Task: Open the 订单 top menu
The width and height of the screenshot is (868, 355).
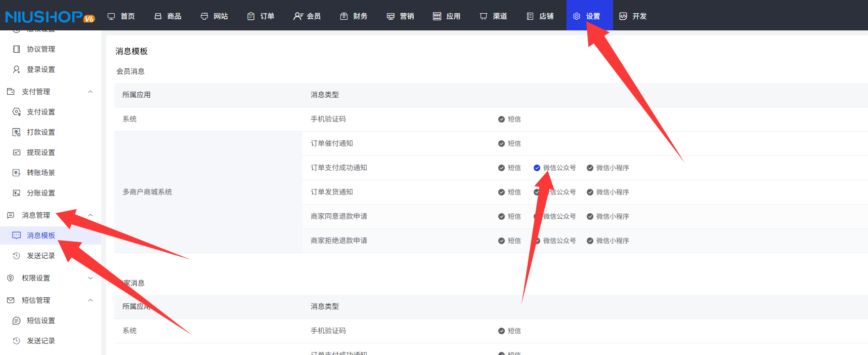Action: point(261,16)
